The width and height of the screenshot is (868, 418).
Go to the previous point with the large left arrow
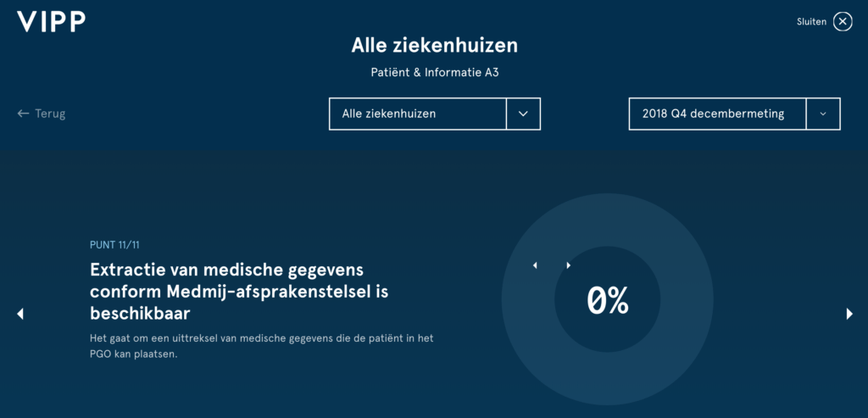(20, 314)
